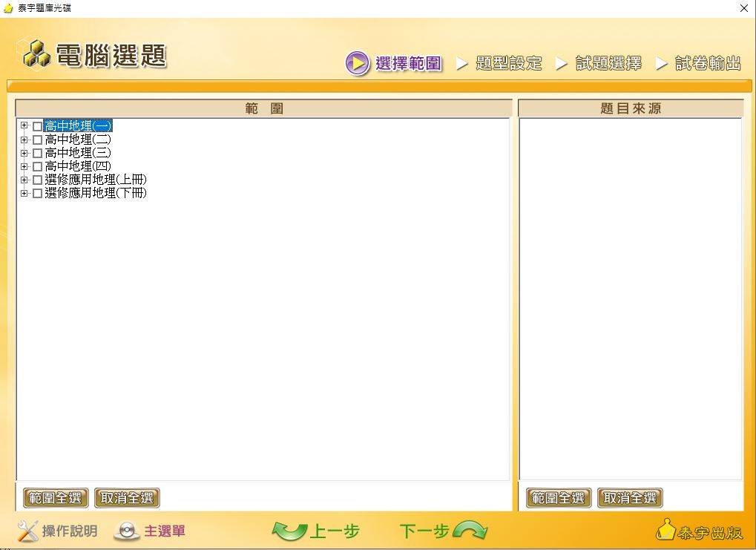Click the 泰宇題庫光碟 title bar icon

(8, 8)
